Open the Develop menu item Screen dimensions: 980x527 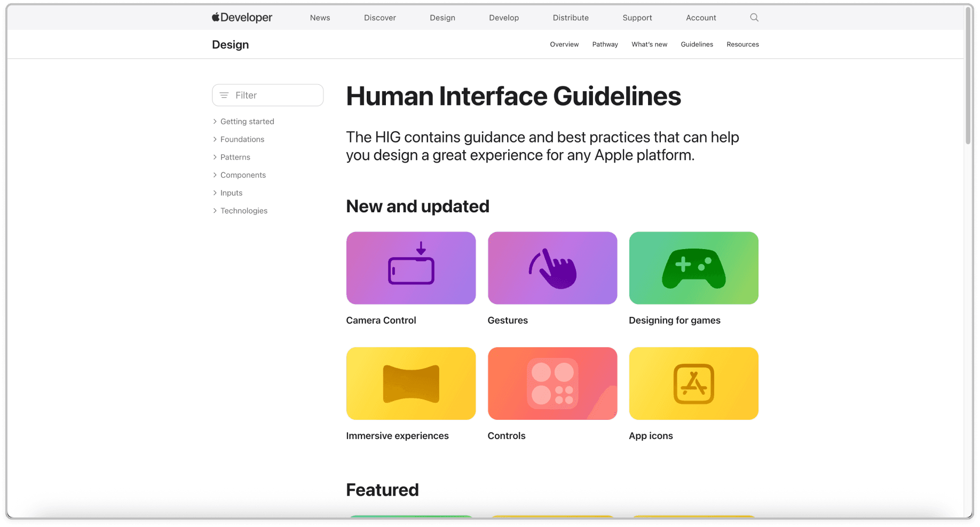[x=504, y=18]
